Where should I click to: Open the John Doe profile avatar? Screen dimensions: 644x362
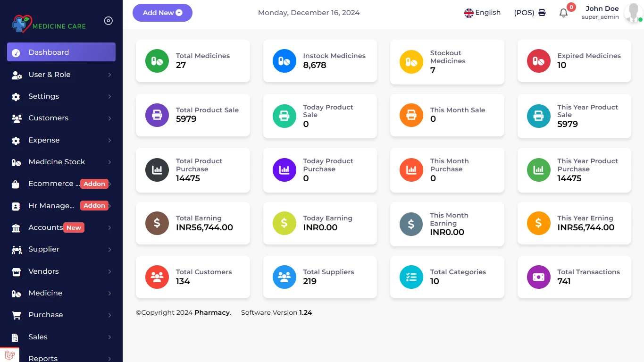tap(632, 13)
